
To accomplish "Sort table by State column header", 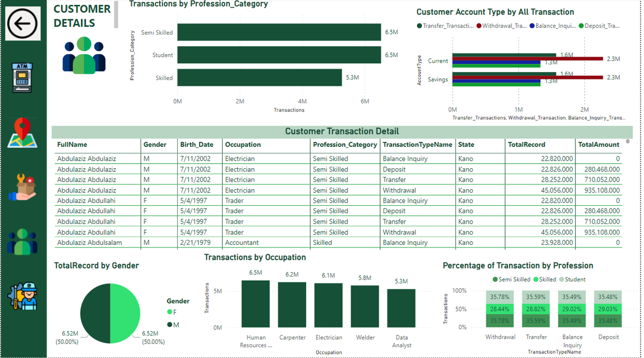I will pos(466,145).
